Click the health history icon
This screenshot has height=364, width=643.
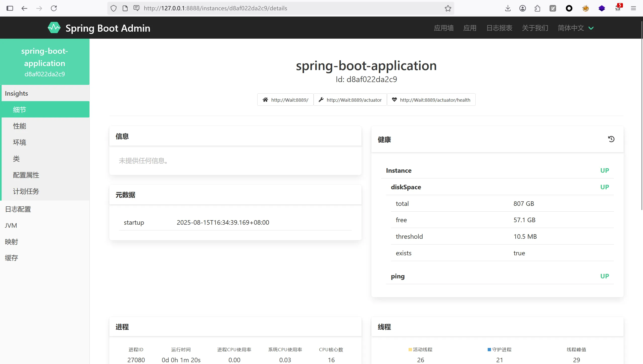(x=611, y=139)
